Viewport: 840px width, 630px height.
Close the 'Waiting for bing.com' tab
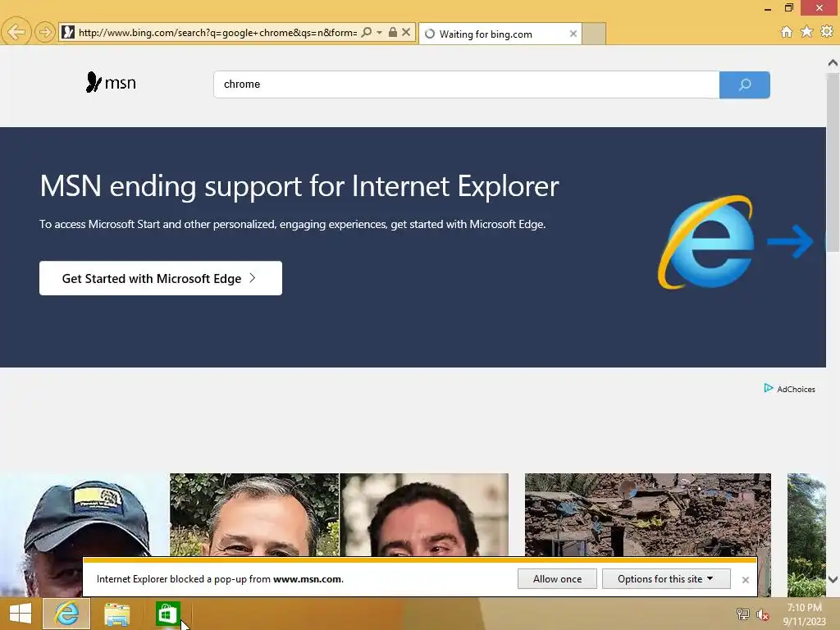(x=573, y=34)
